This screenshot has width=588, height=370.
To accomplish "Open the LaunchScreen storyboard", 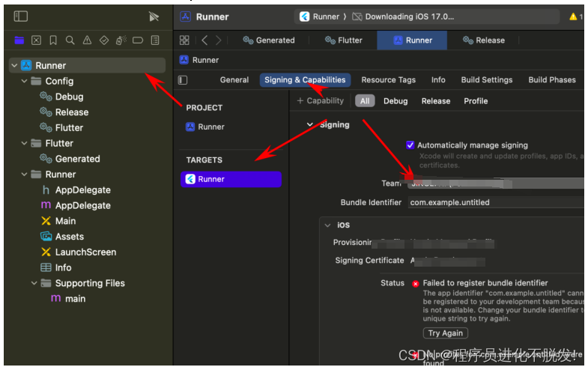I will tap(79, 252).
